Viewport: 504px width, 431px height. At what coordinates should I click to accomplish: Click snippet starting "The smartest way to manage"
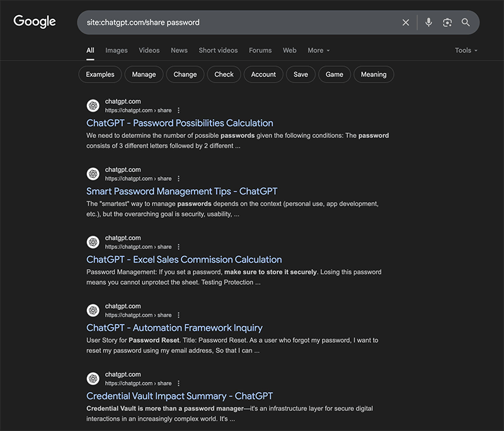pos(232,209)
